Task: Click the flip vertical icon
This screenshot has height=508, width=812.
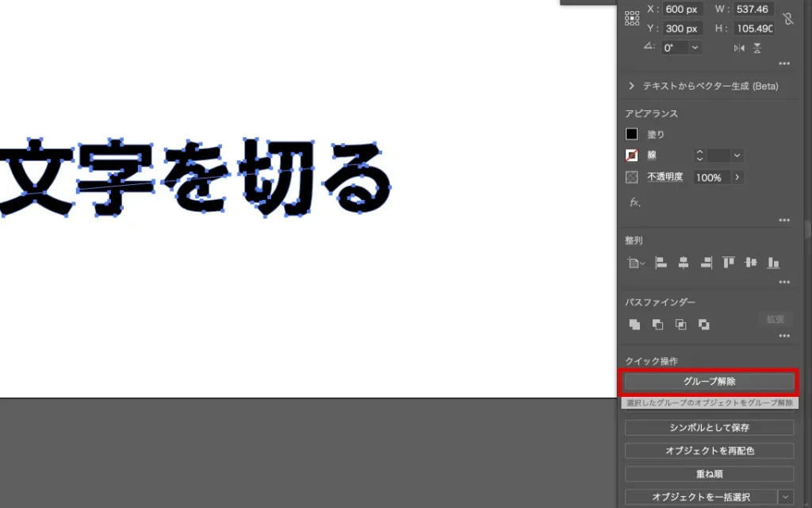Action: (757, 48)
